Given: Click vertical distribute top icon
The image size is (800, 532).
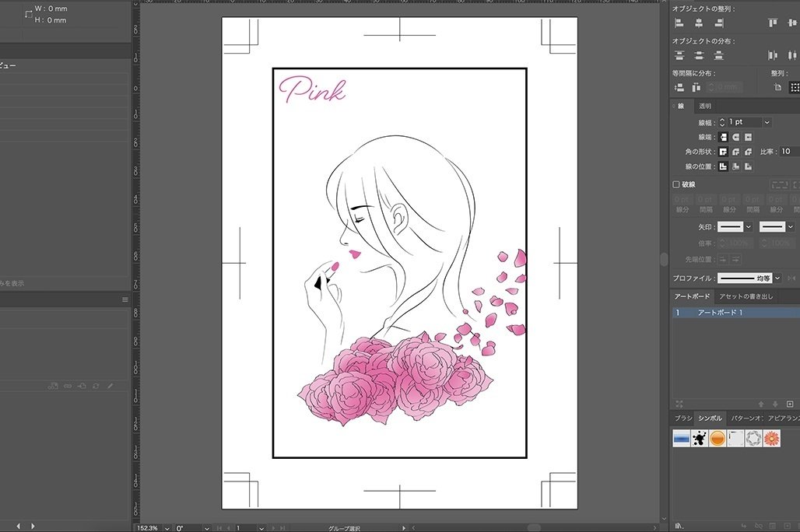Looking at the screenshot, I should [679, 55].
